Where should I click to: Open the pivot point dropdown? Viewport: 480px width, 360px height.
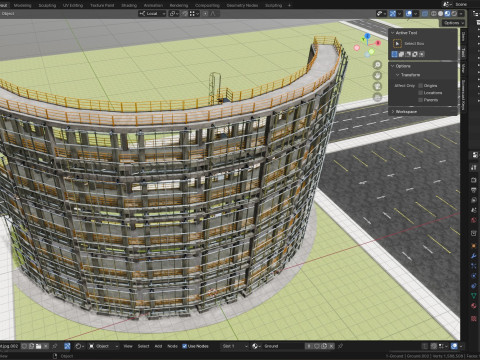pyautogui.click(x=174, y=14)
